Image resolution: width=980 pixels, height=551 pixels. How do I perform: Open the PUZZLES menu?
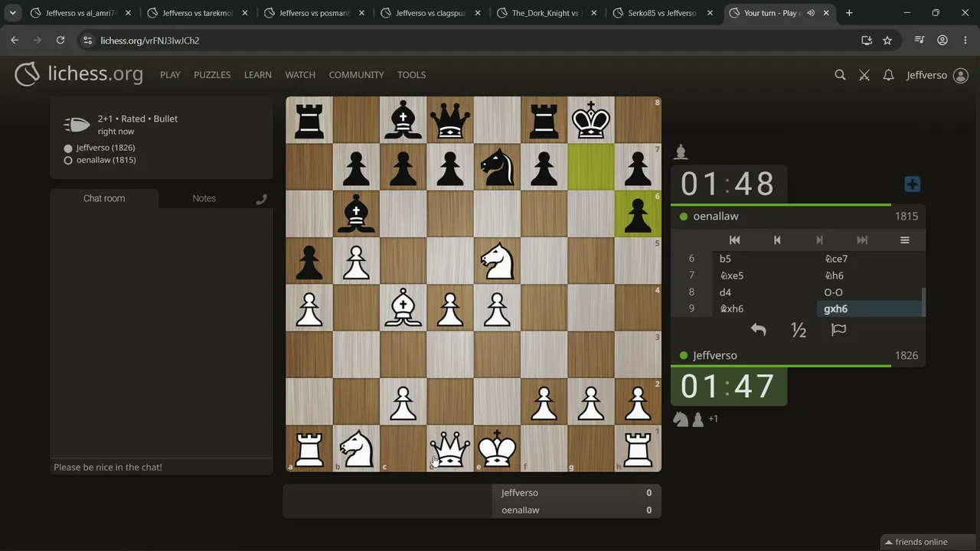pyautogui.click(x=212, y=75)
